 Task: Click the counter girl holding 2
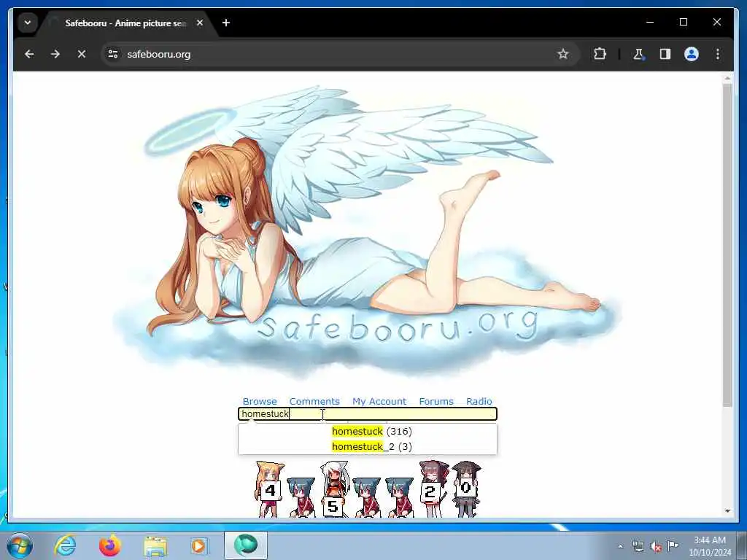tap(433, 489)
